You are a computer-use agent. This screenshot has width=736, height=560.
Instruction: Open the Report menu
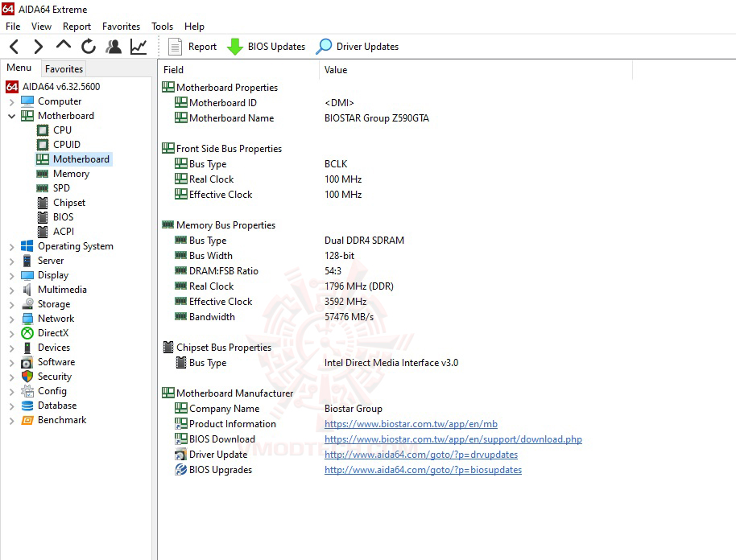[76, 27]
